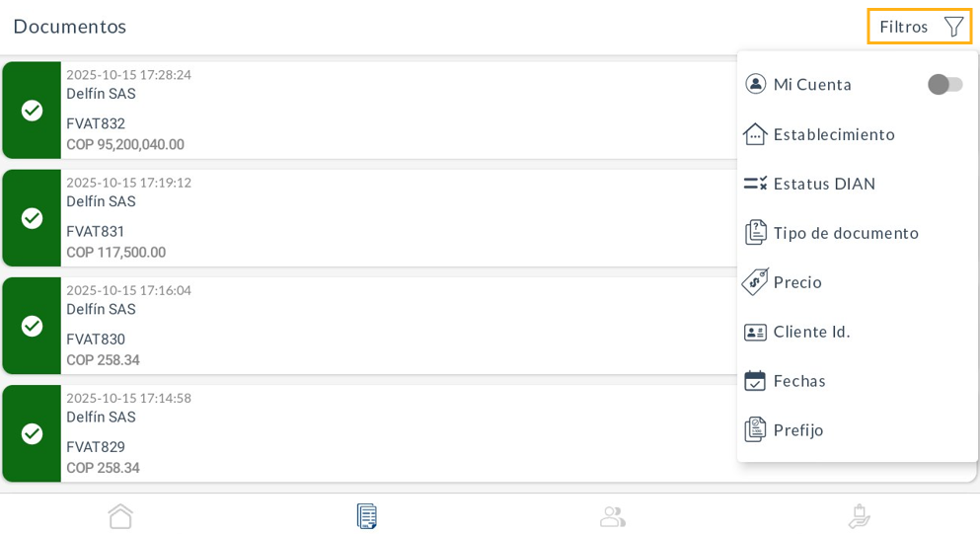This screenshot has width=980, height=534.
Task: Open the hand-coin tab in bottom bar
Action: pyautogui.click(x=859, y=516)
